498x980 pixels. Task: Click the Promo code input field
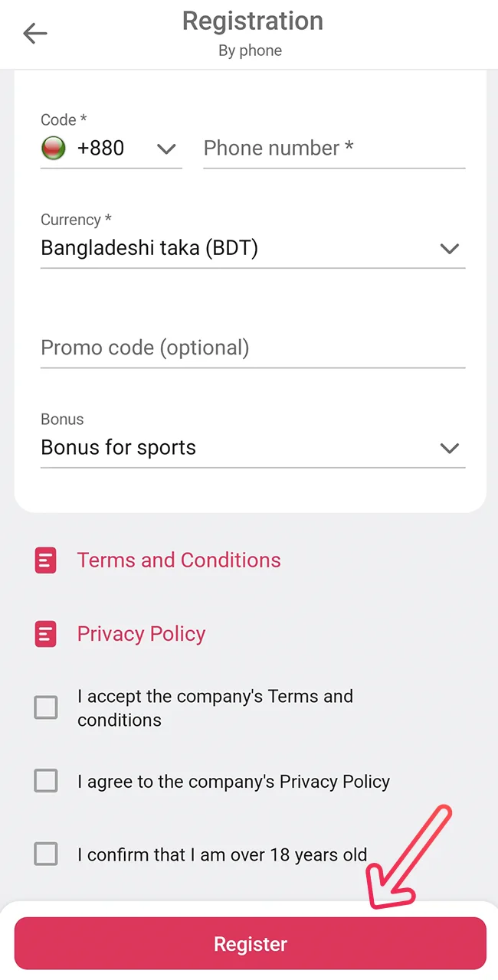point(253,348)
